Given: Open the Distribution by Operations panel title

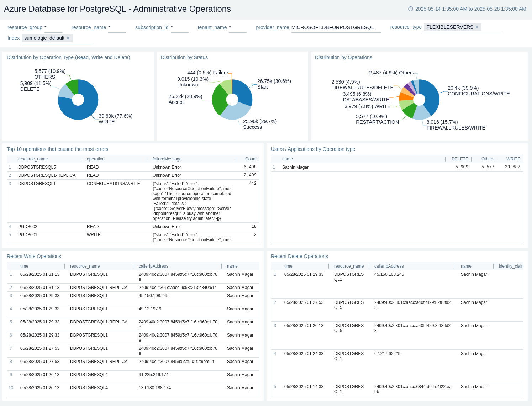Looking at the screenshot, I should pyautogui.click(x=343, y=57).
